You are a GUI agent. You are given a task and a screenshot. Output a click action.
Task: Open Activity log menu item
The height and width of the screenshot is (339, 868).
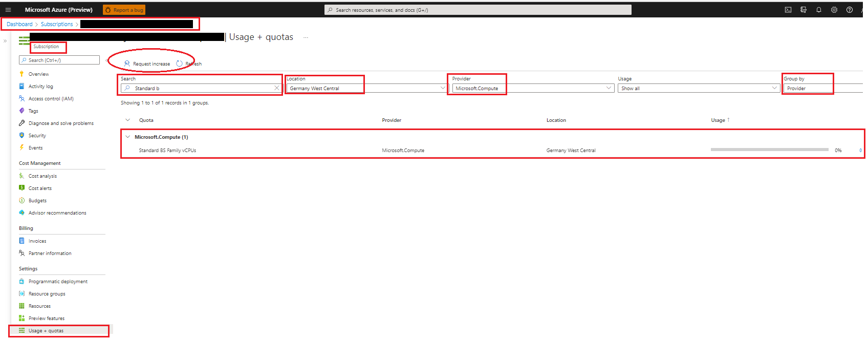click(x=40, y=87)
